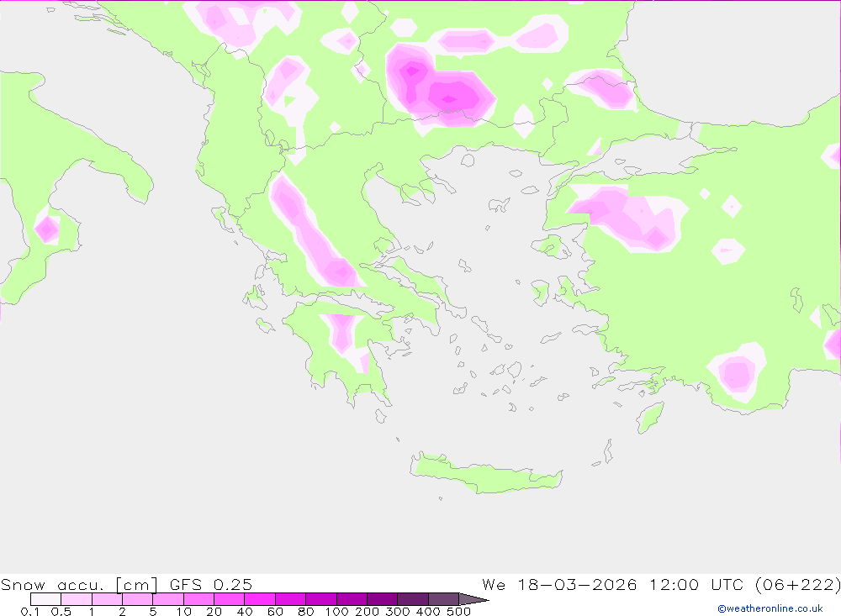Select the 400–500 cm legend swatch
Viewport: 841px width, 616px height.
[443, 599]
